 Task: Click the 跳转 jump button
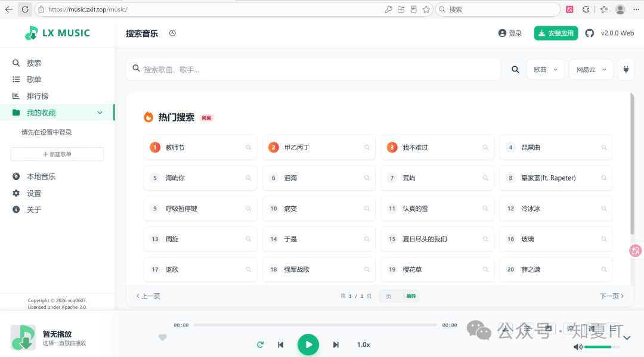[x=411, y=296]
